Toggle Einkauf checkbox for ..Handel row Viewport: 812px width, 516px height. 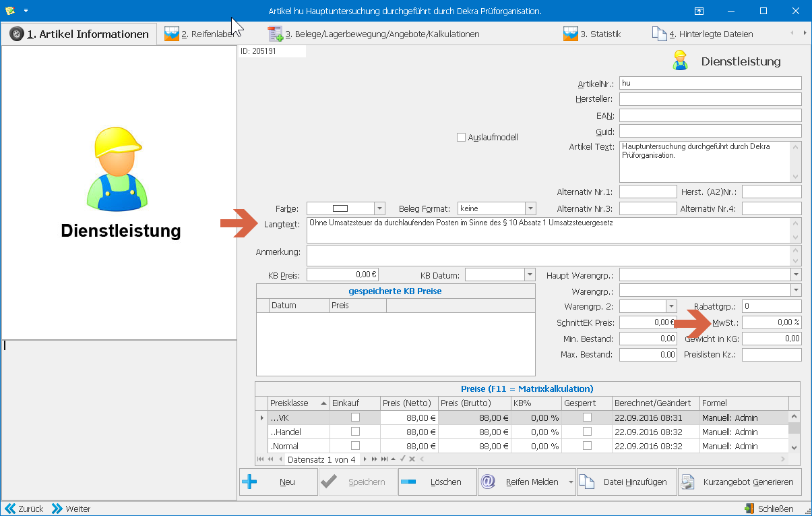click(x=355, y=432)
